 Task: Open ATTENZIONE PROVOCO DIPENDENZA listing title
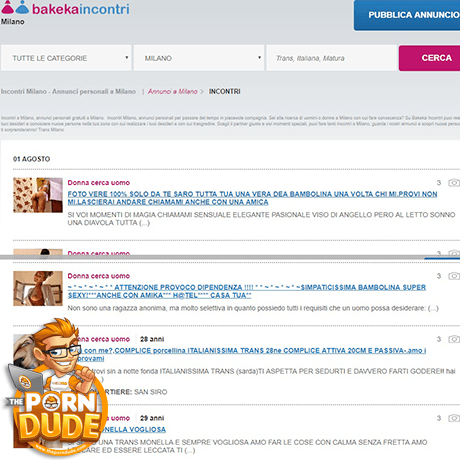(x=247, y=291)
